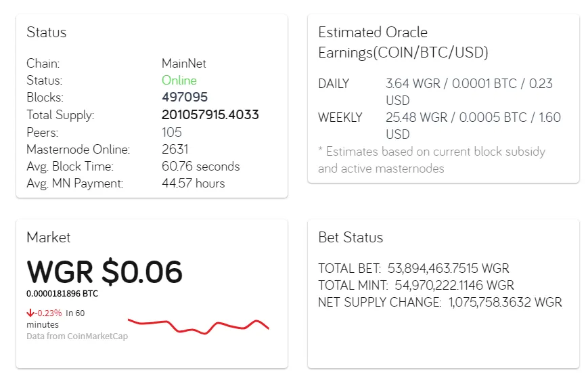Image resolution: width=588 pixels, height=373 pixels.
Task: Click the WGR $0.06 price heading
Action: [x=105, y=272]
